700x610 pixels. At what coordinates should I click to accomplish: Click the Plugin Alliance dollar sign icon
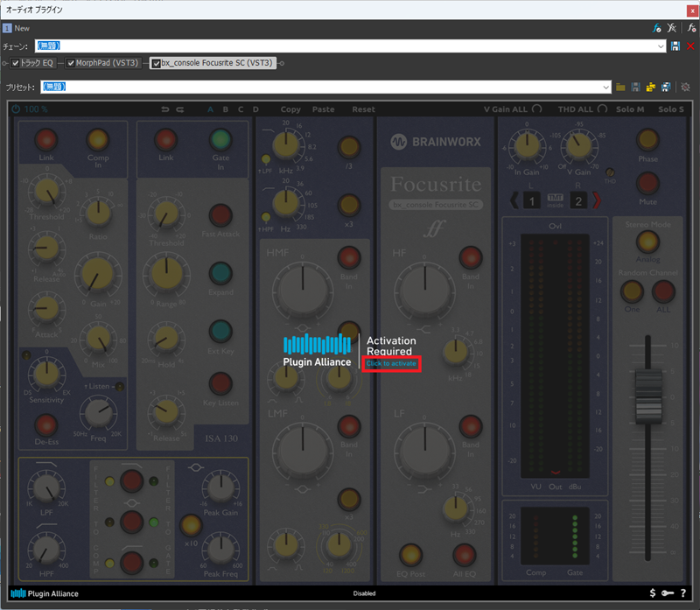point(653,593)
